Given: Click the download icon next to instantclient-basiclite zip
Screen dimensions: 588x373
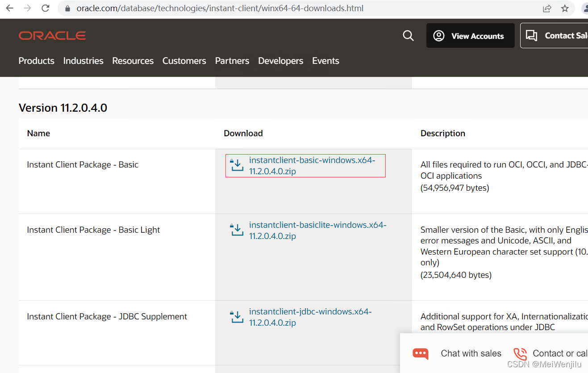Looking at the screenshot, I should pos(237,230).
